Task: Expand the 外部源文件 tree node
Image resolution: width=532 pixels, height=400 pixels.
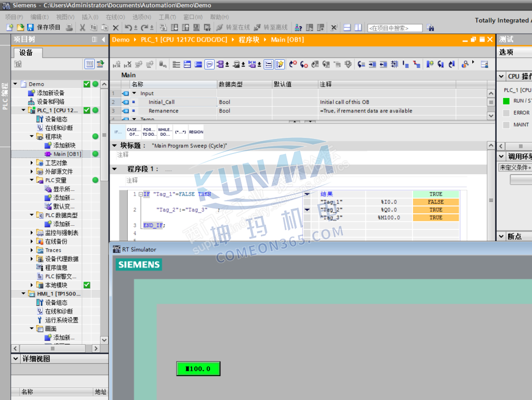Action: [32, 172]
